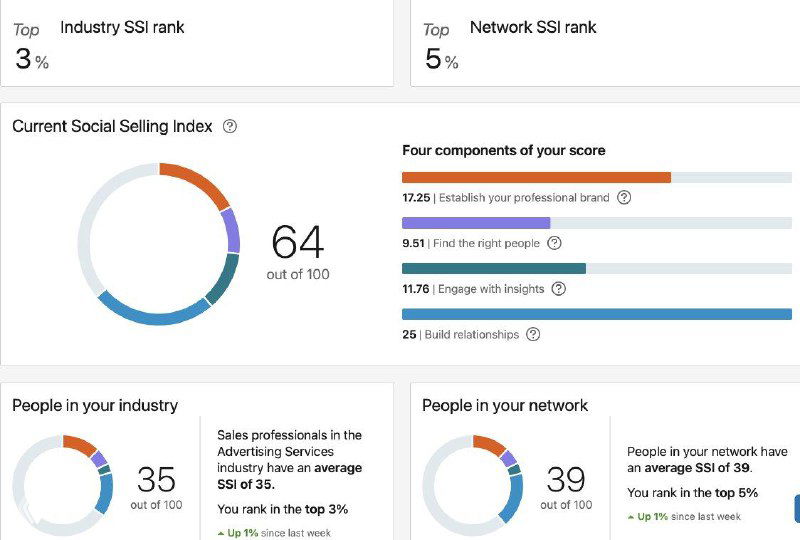Click green up arrow in network card
This screenshot has height=540, width=800.
tap(631, 517)
